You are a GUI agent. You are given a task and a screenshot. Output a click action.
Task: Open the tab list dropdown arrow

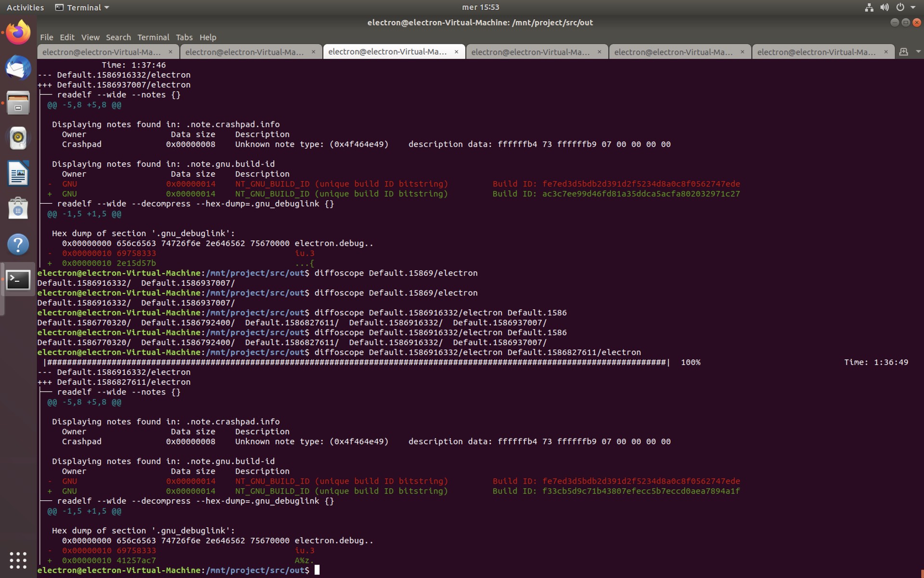pyautogui.click(x=918, y=52)
